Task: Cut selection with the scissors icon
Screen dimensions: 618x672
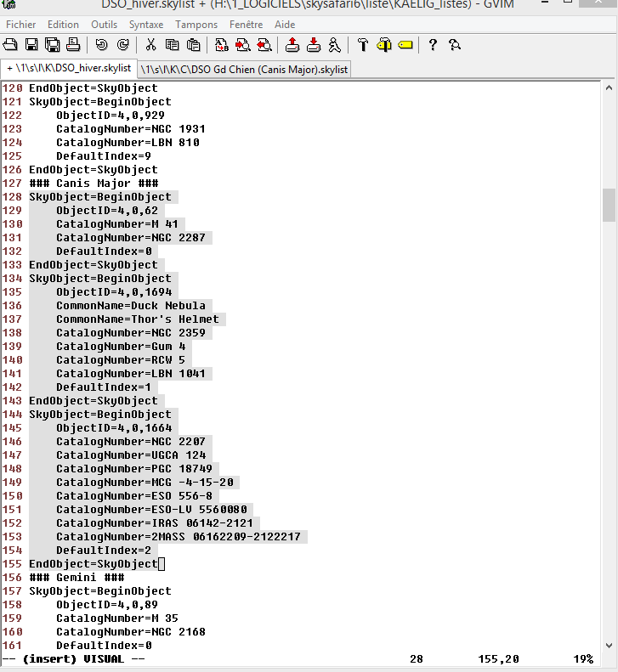Action: (x=151, y=44)
